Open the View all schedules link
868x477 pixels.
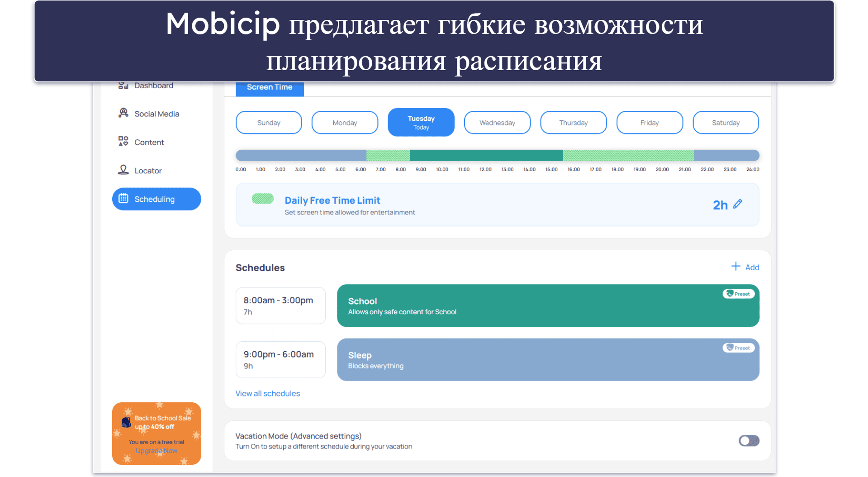tap(268, 393)
